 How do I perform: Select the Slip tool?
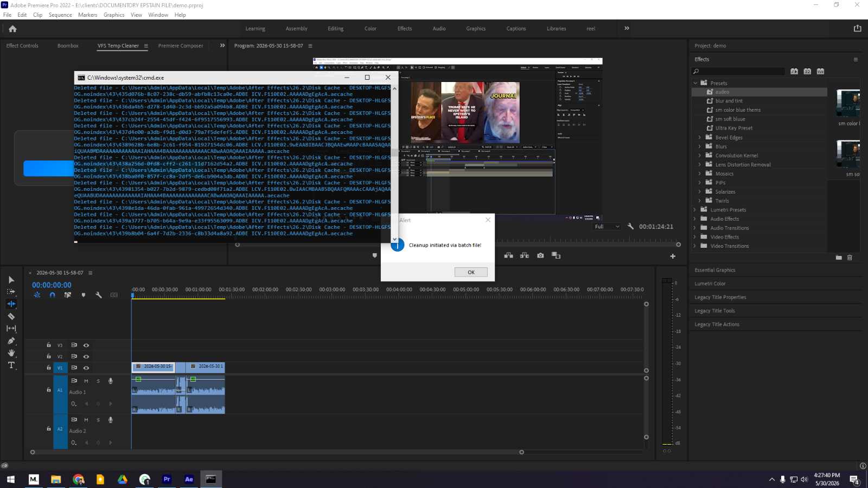[11, 329]
